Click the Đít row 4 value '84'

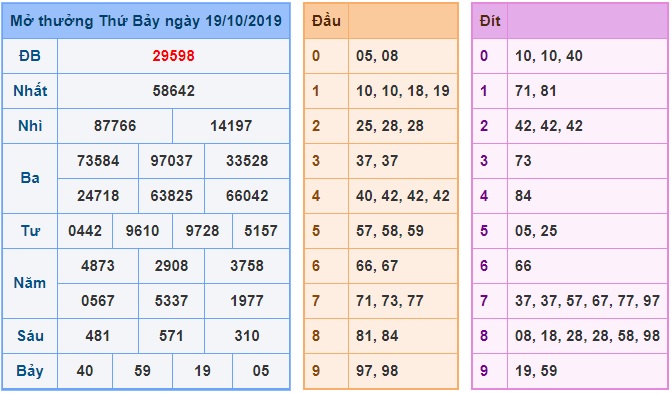[523, 196]
